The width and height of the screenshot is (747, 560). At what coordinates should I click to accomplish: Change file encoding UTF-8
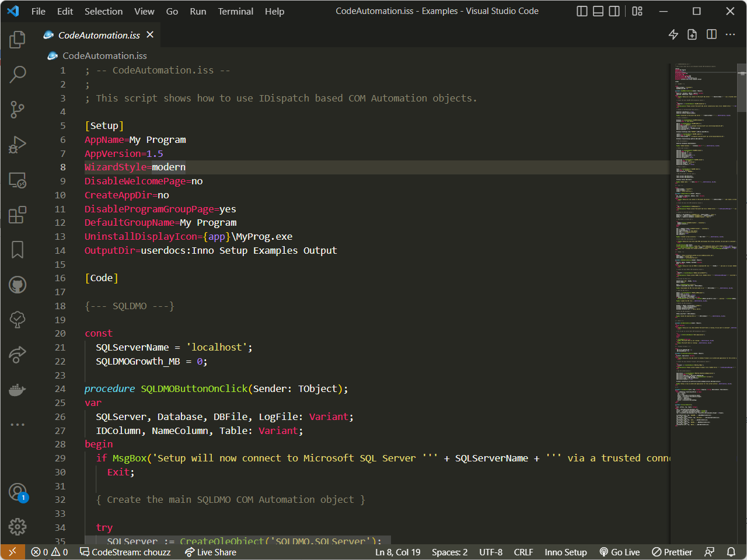[491, 552]
